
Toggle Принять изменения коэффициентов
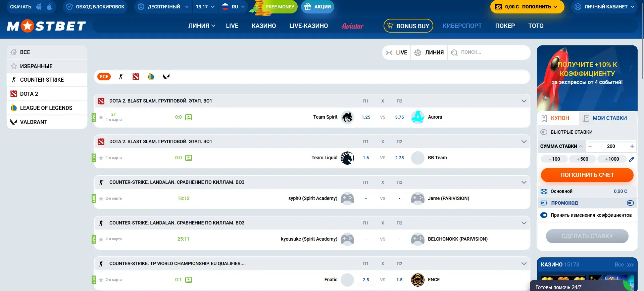click(x=544, y=215)
